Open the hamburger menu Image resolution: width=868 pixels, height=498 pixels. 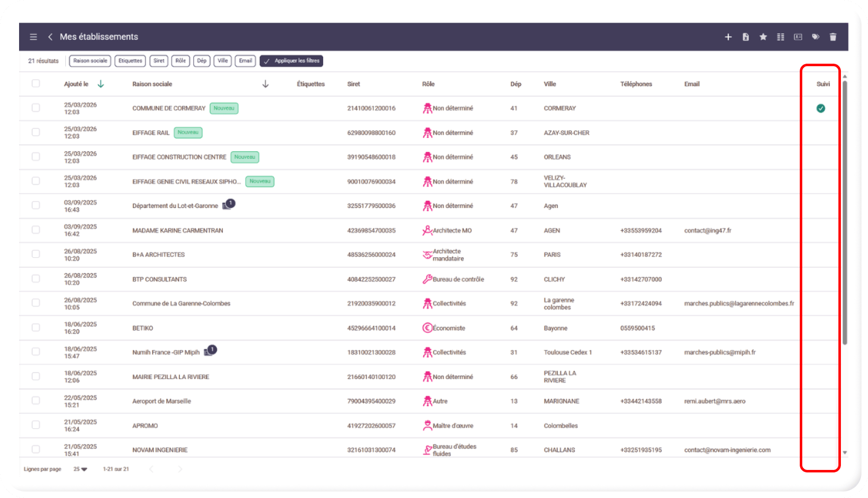(33, 37)
